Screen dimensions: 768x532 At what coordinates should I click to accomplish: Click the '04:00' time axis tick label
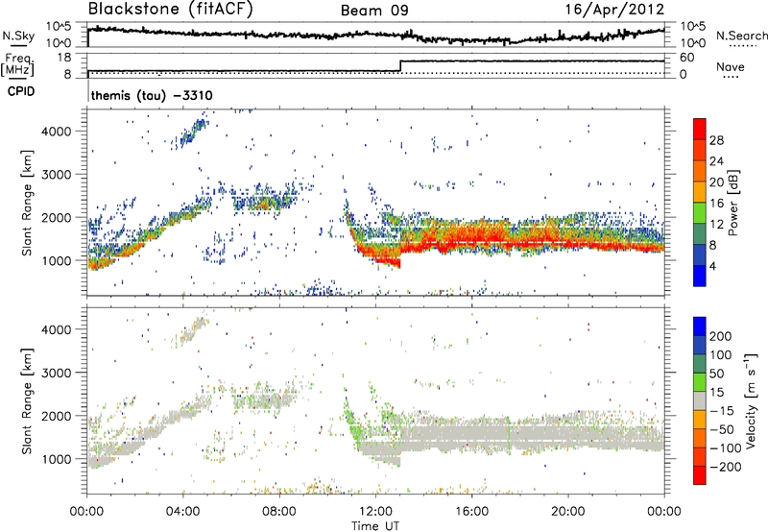tap(183, 512)
